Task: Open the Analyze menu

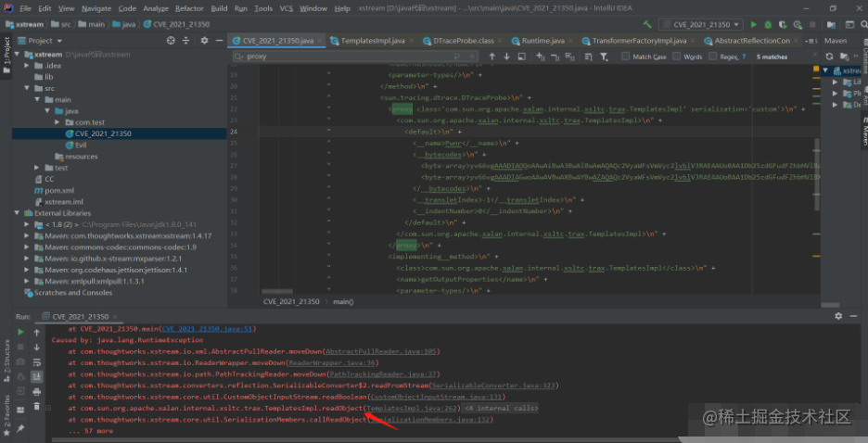Action: point(156,8)
